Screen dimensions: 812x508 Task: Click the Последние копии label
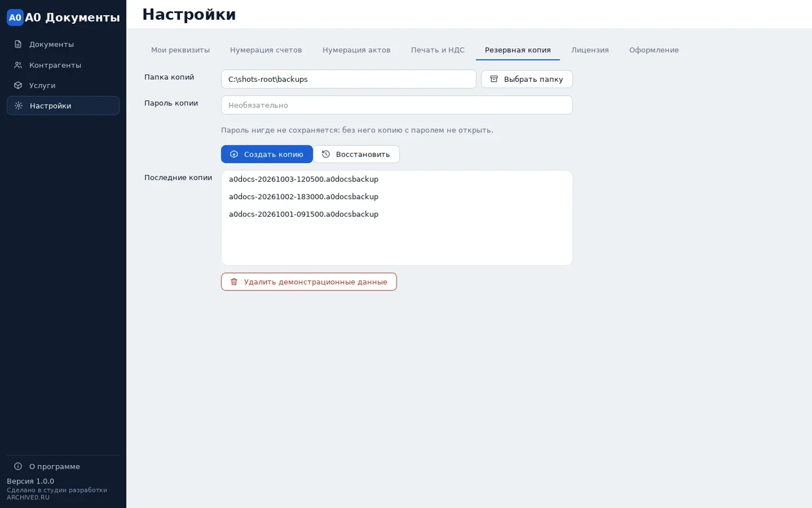click(178, 178)
